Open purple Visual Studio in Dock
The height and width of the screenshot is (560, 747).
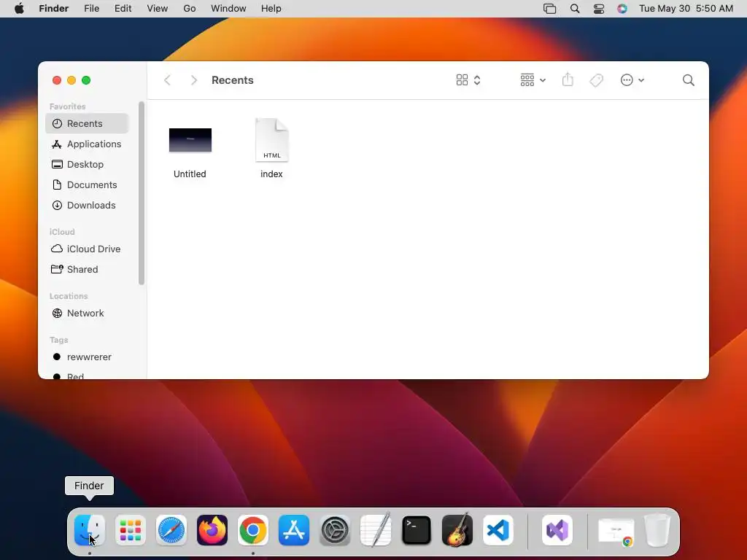(557, 530)
